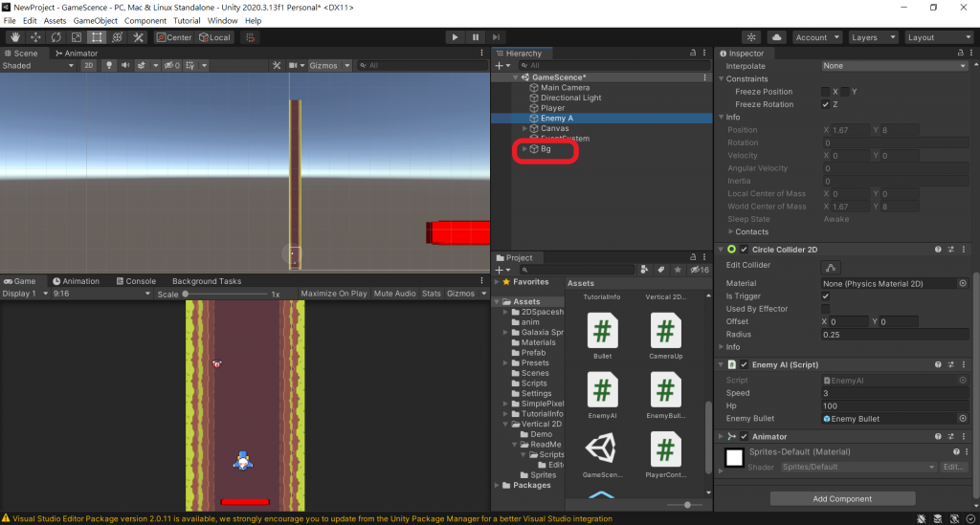
Task: Select the EnemyAI script asset
Action: point(603,395)
